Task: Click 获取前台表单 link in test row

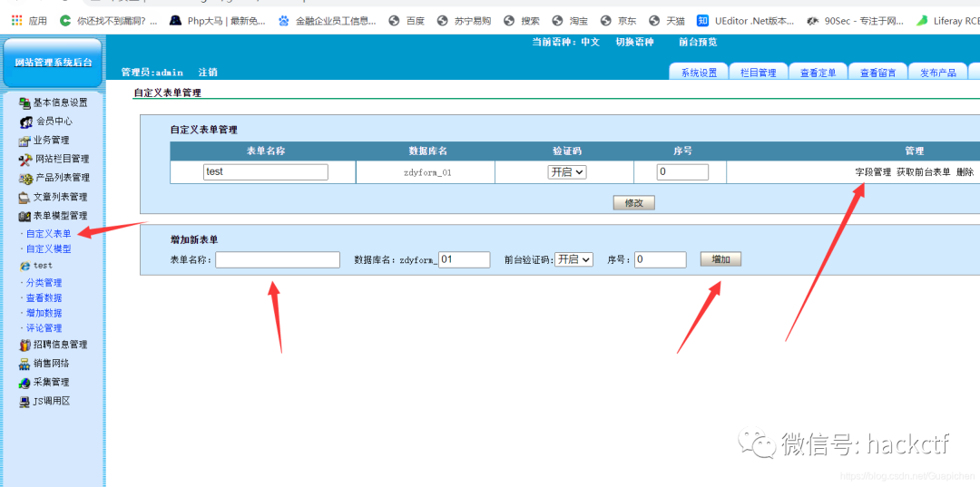Action: pyautogui.click(x=924, y=172)
